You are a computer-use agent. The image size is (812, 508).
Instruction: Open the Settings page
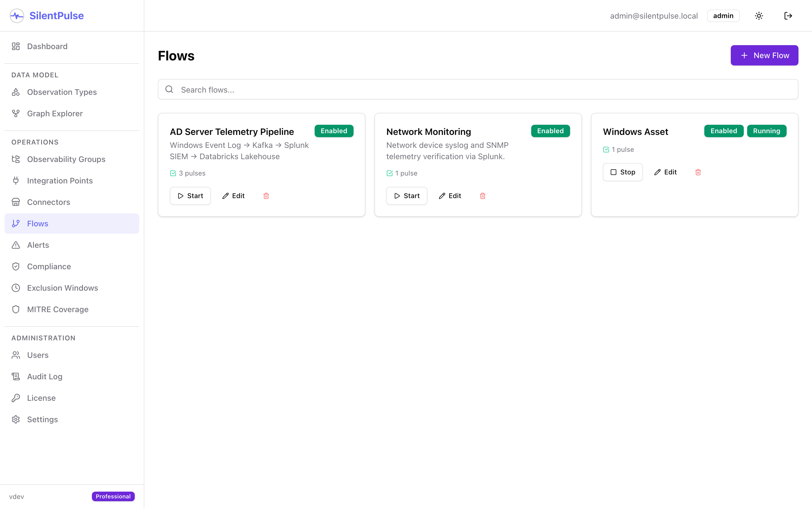(x=72, y=419)
